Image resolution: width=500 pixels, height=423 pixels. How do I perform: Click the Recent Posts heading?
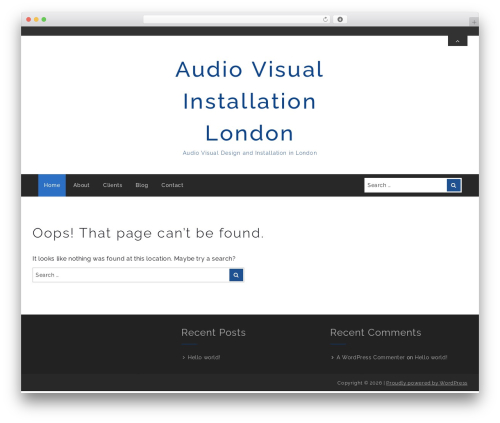coord(213,332)
